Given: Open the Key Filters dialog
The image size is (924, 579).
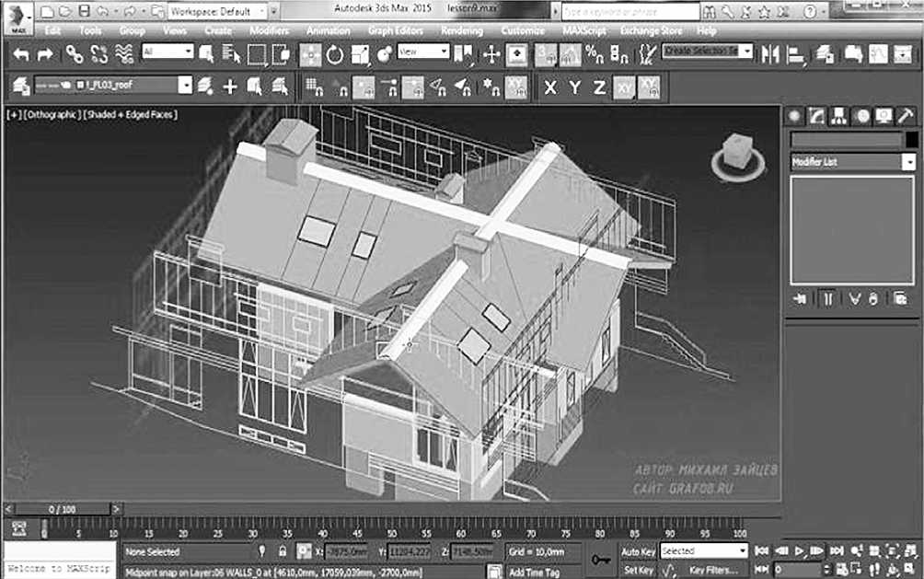Looking at the screenshot, I should pyautogui.click(x=713, y=570).
